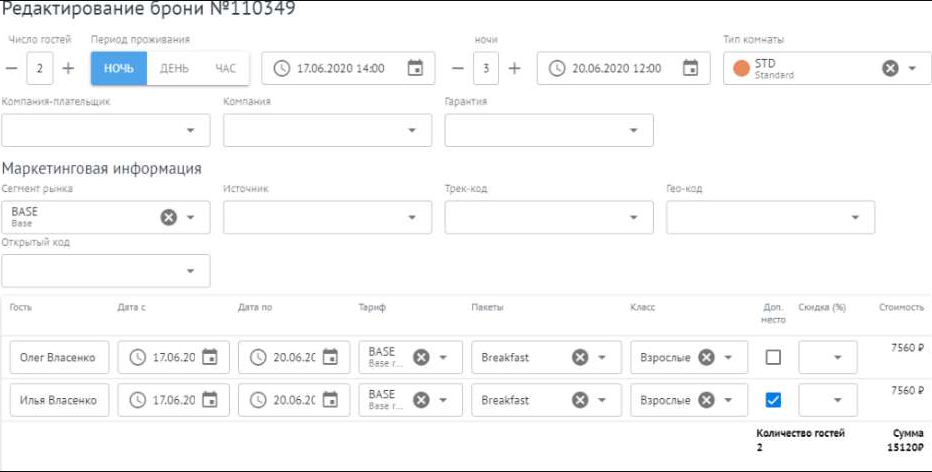Expand the Источник dropdown
Screen dimensions: 932x472
(x=412, y=217)
